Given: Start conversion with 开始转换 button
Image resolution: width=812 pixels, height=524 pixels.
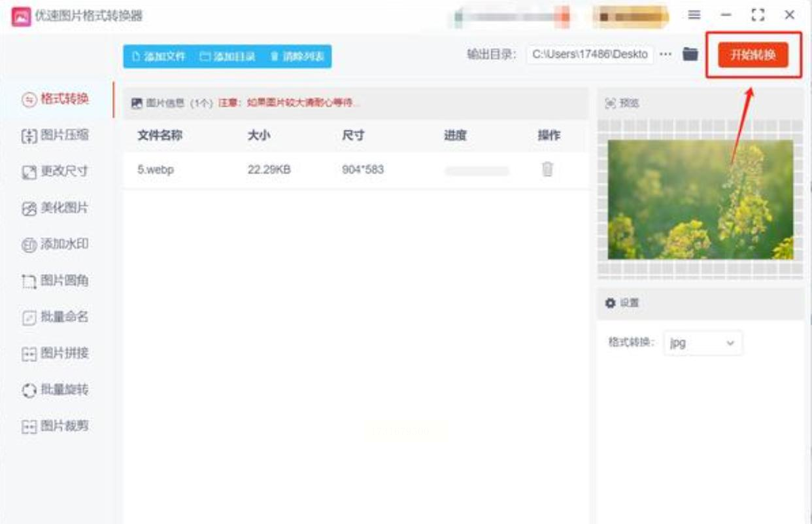Looking at the screenshot, I should point(753,55).
